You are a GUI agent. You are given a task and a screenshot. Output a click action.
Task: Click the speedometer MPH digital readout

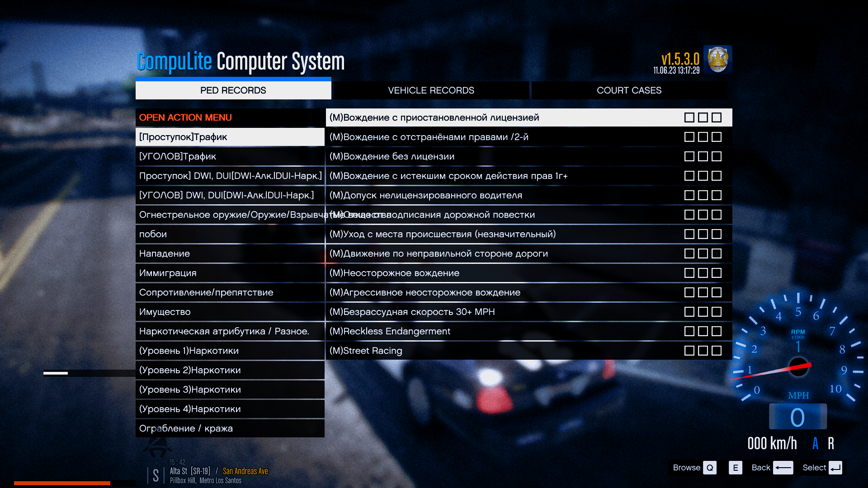(798, 417)
